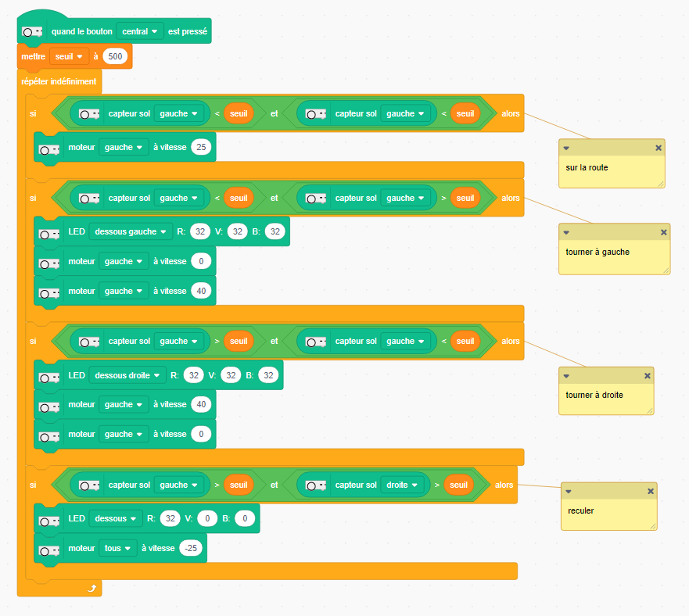Open the 'tous' motor dropdown
The width and height of the screenshot is (689, 616).
click(118, 549)
